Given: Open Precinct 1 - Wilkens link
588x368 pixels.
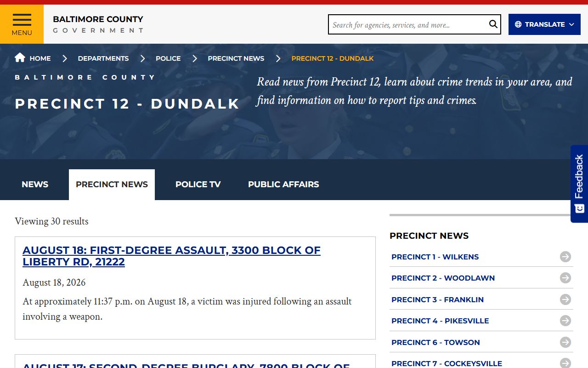Looking at the screenshot, I should (x=435, y=257).
